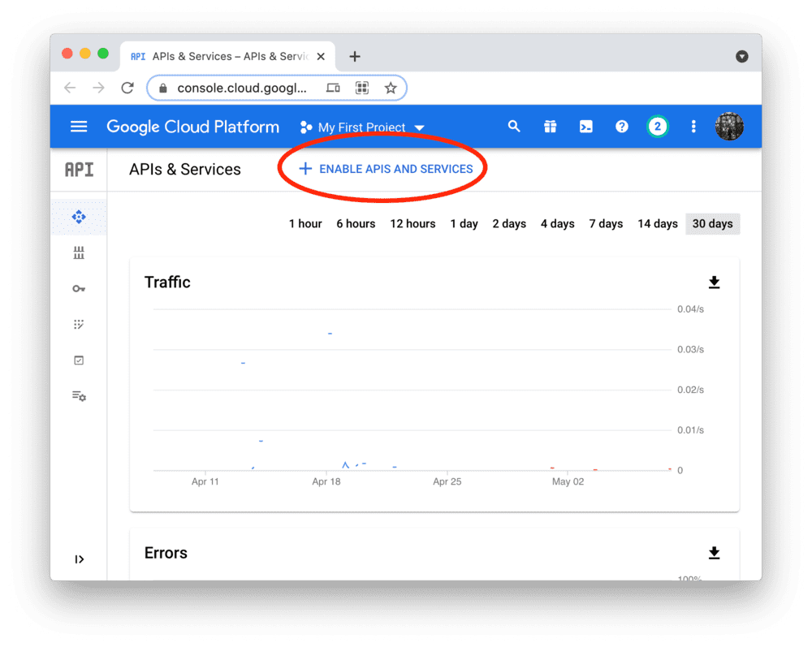Open the tab search dropdown arrow
The width and height of the screenshot is (812, 647).
coord(741,56)
